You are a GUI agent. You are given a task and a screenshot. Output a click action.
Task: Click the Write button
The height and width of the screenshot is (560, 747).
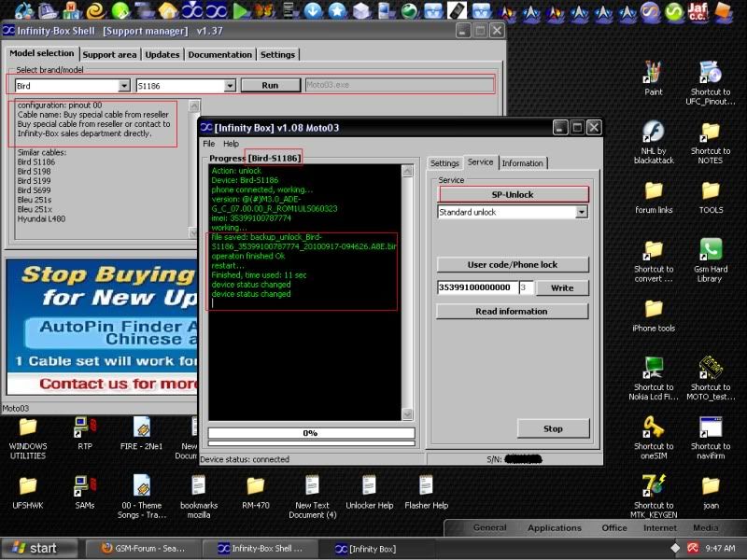click(562, 287)
